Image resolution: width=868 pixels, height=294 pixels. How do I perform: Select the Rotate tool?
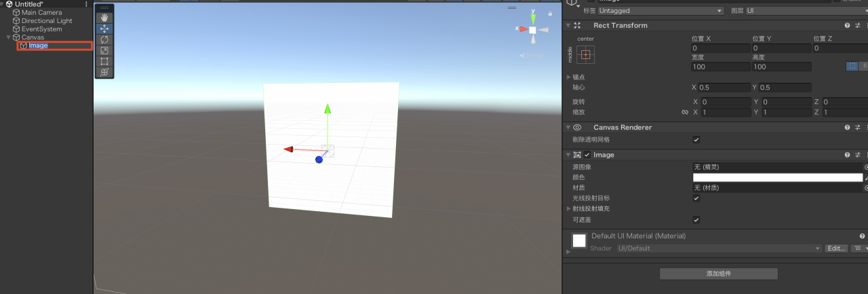(104, 39)
